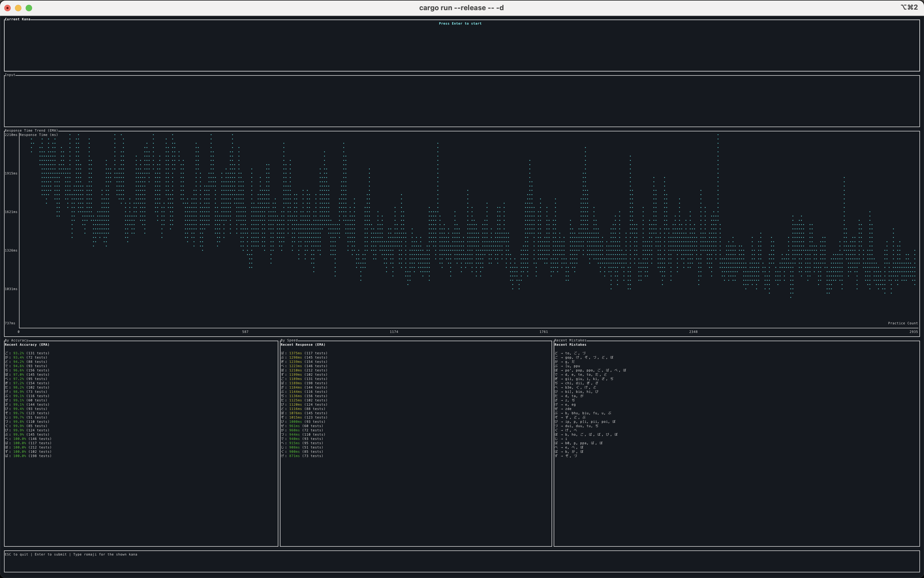Image resolution: width=924 pixels, height=578 pixels.
Task: Click the '1174' x-axis tick label
Action: tap(394, 332)
